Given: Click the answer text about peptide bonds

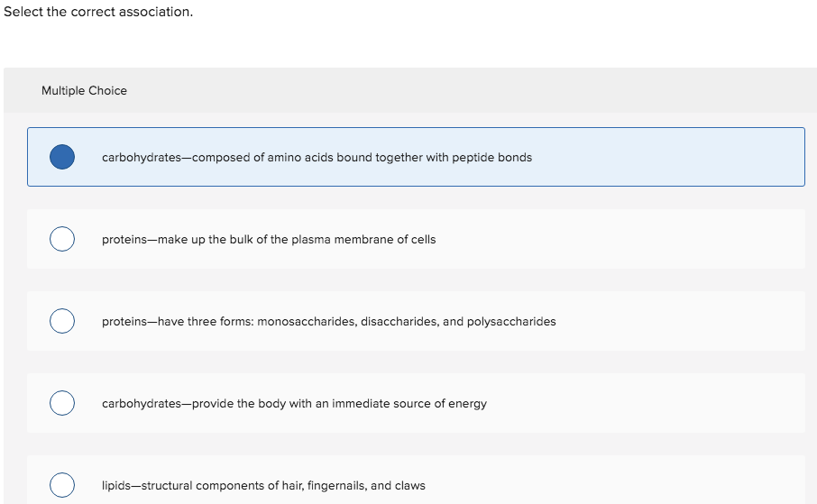Looking at the screenshot, I should 317,157.
